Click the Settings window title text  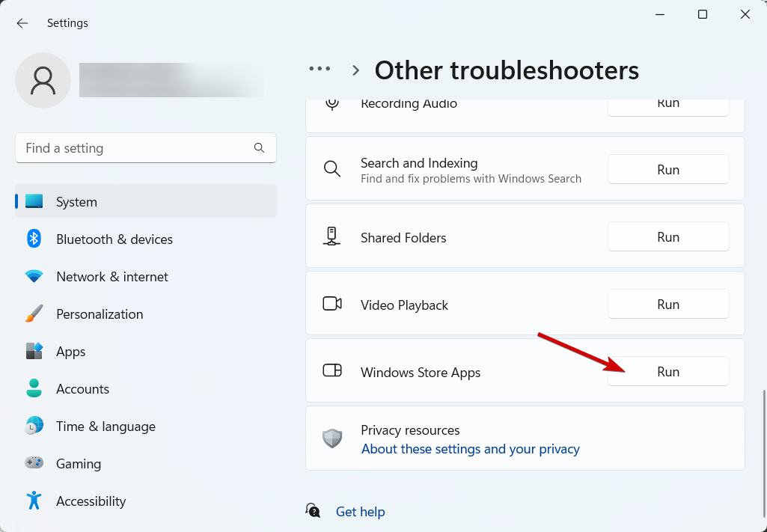(67, 23)
